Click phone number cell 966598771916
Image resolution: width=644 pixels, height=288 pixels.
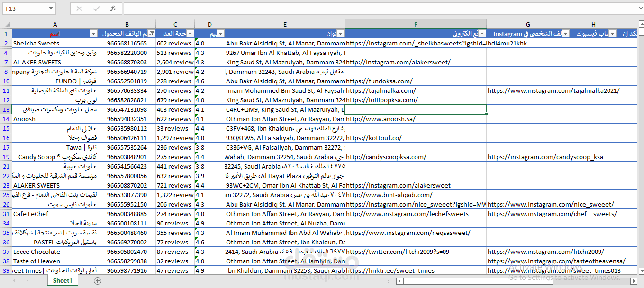[127, 270]
